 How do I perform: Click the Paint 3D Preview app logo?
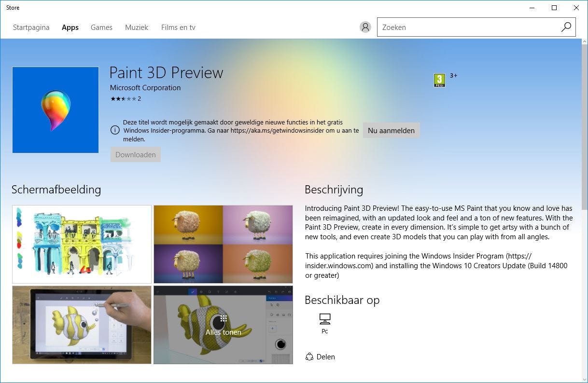[x=55, y=109]
